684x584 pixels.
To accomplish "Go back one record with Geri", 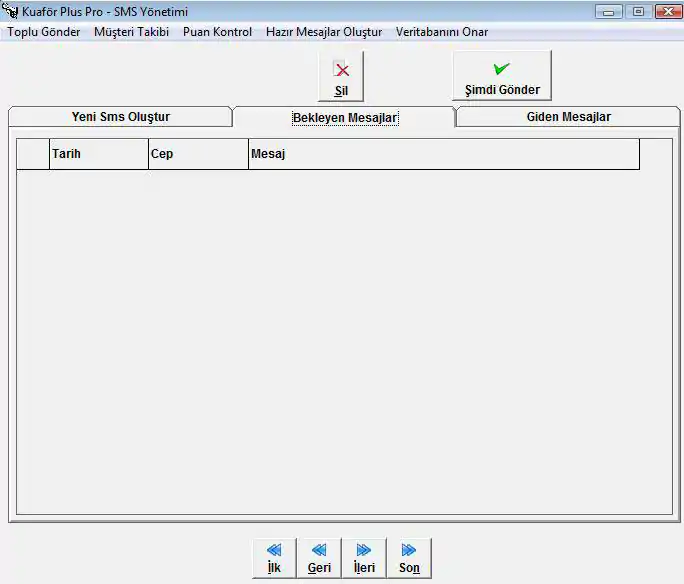I will (319, 558).
